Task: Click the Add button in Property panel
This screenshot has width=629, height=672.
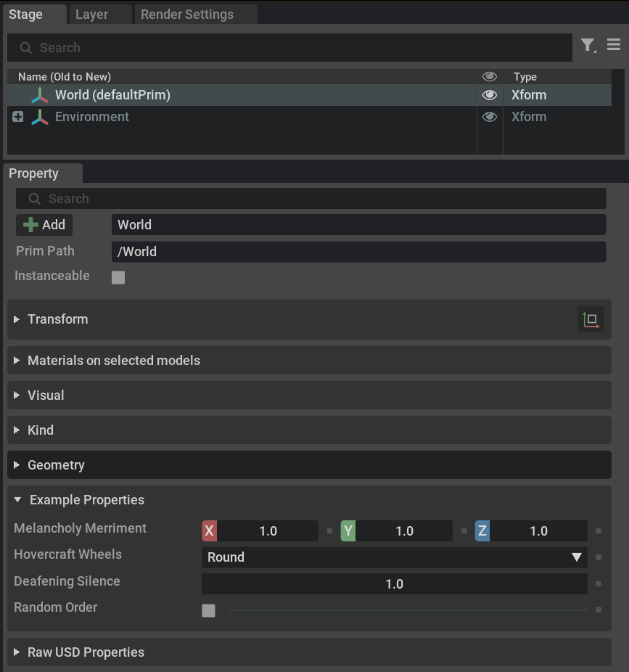Action: pos(44,225)
